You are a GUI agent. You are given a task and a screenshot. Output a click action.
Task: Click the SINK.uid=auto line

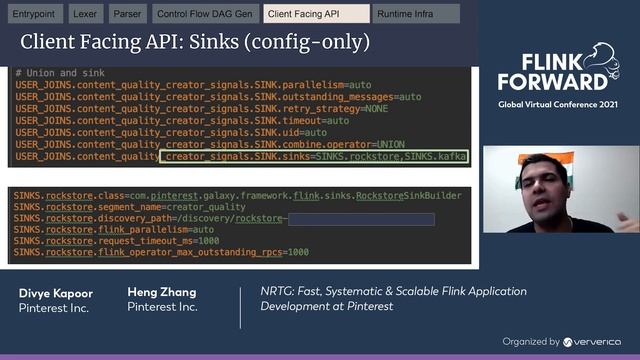(171, 133)
